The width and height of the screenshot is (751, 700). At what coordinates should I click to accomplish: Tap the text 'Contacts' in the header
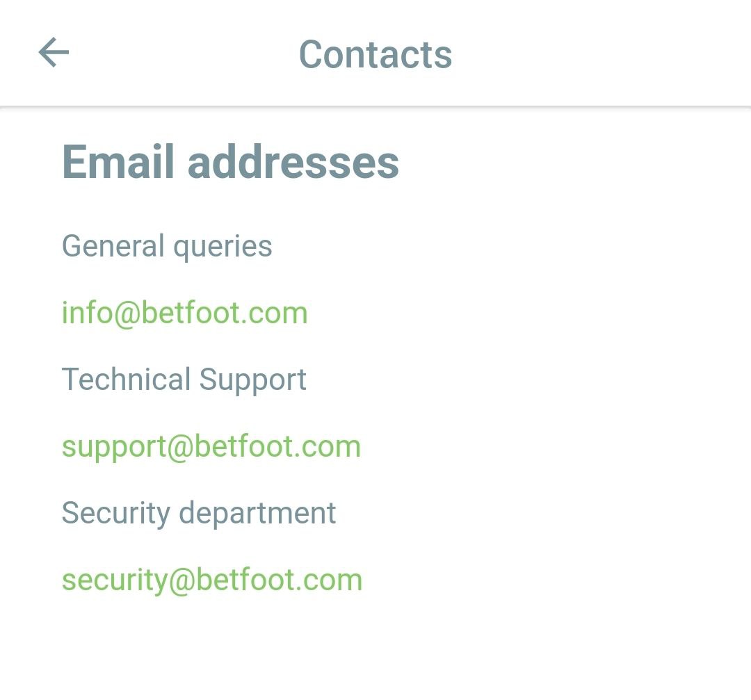pyautogui.click(x=375, y=54)
